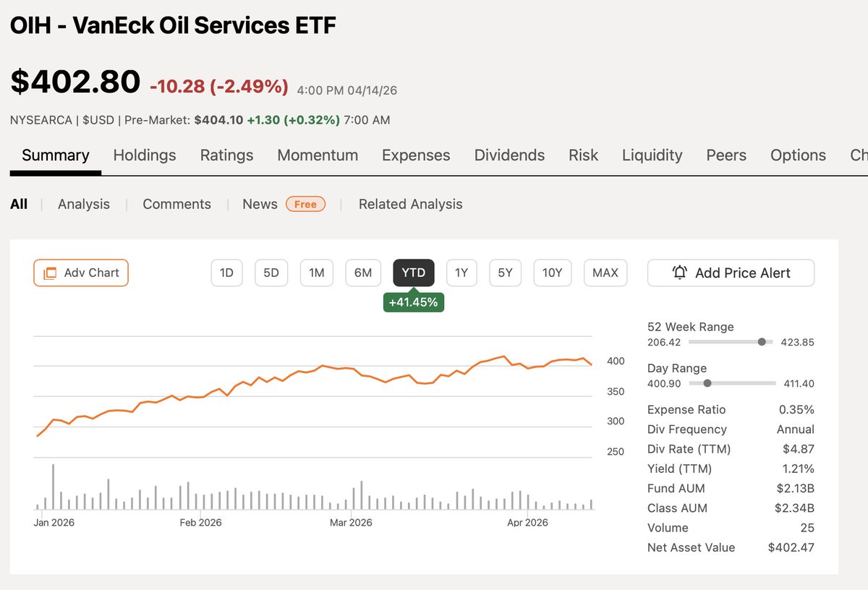Switch the chart to 1M
The height and width of the screenshot is (590, 868).
pyautogui.click(x=316, y=273)
